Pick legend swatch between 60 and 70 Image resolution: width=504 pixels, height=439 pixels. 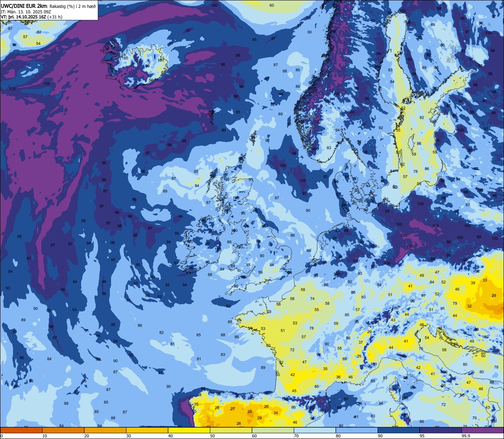click(273, 430)
